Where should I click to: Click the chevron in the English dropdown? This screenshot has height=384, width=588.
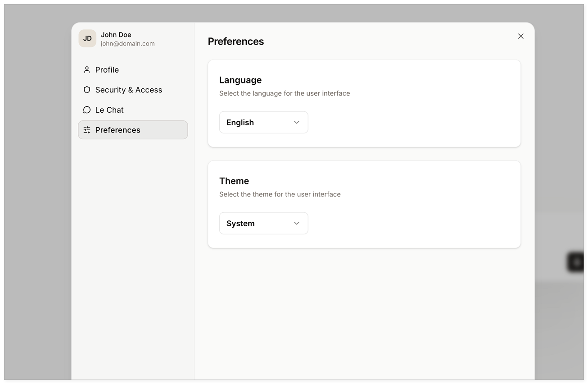coord(297,123)
